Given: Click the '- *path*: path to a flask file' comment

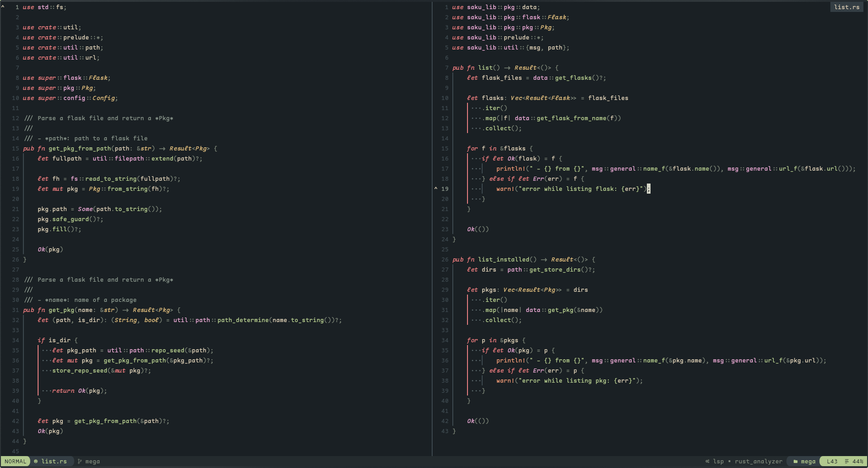Looking at the screenshot, I should 92,138.
